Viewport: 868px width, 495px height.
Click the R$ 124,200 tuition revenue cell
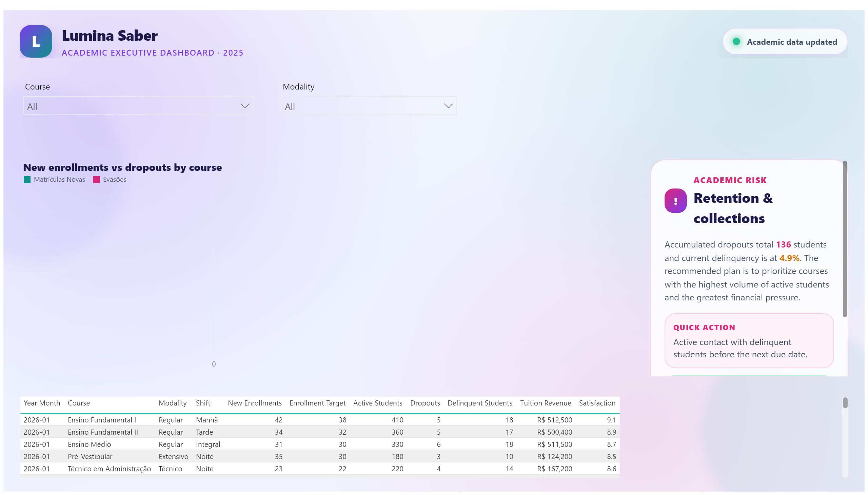(554, 457)
